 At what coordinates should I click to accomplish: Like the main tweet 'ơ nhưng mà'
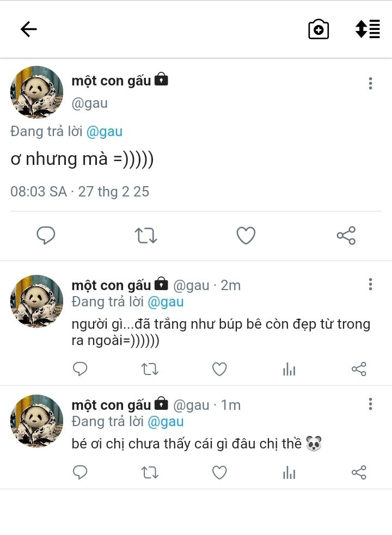click(246, 236)
